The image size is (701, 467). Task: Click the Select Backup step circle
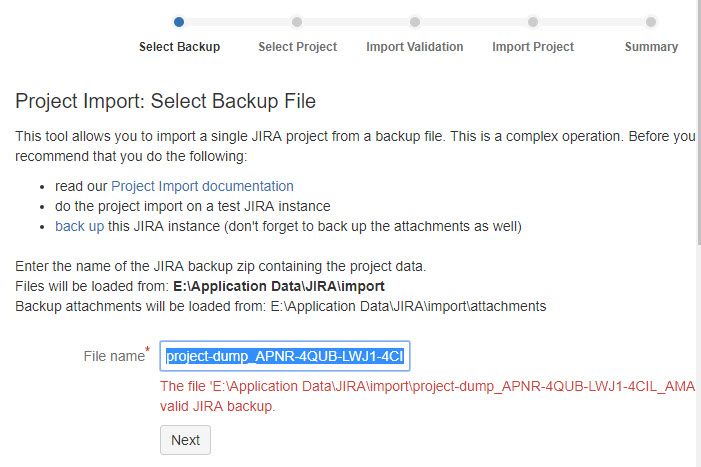pyautogui.click(x=179, y=22)
